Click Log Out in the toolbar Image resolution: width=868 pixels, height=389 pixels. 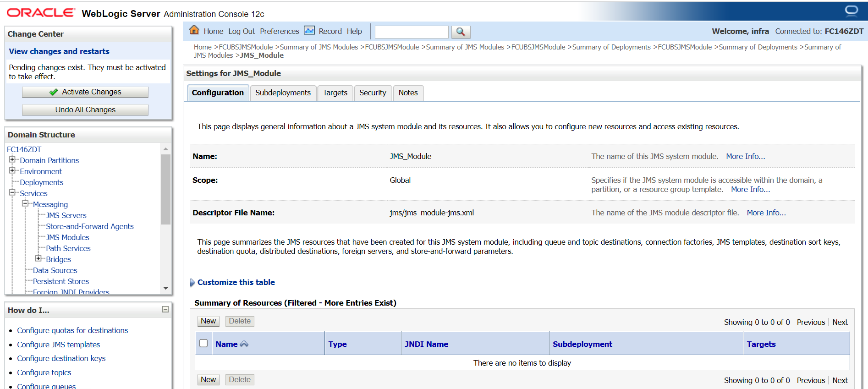242,31
